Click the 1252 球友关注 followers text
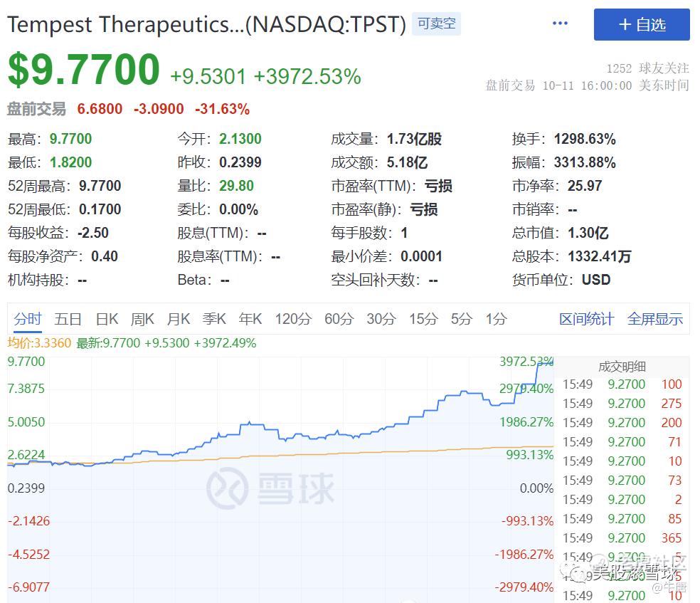Viewport: 700px width, 603px height. pos(648,68)
